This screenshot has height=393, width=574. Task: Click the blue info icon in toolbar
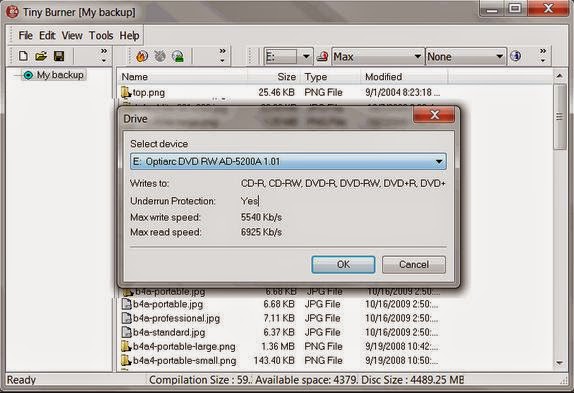[515, 56]
